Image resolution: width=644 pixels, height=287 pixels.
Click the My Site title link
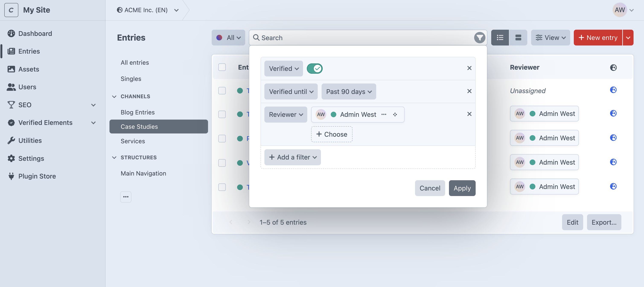point(36,10)
